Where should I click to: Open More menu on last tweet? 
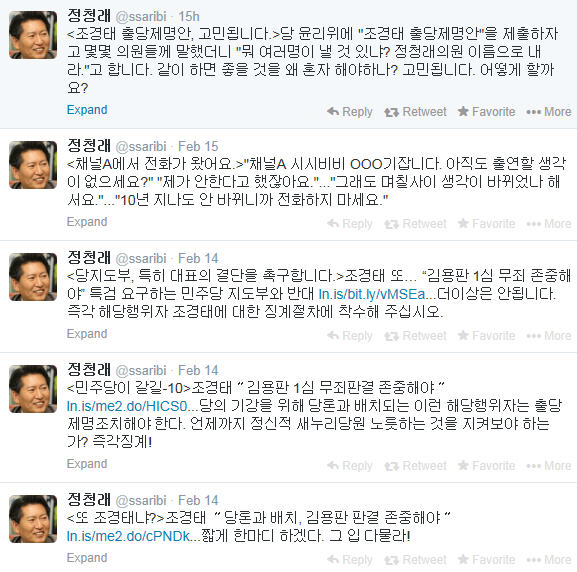coord(549,559)
